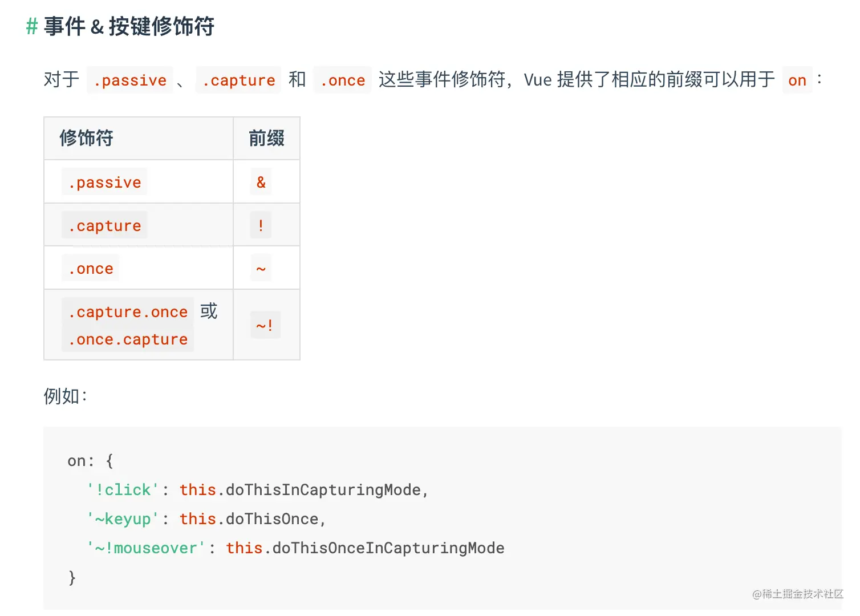The image size is (860, 616).
Task: Click the '~keyup' string in the code
Action: pyautogui.click(x=123, y=519)
